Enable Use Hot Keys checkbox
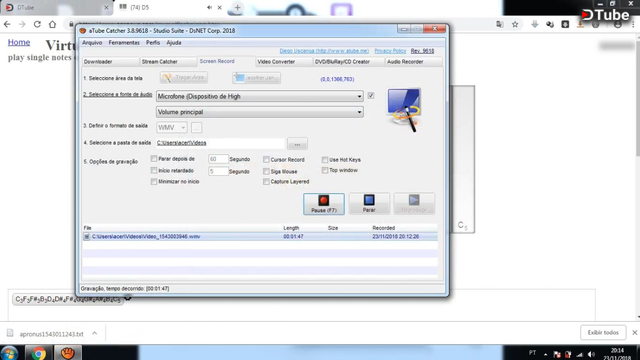 [x=325, y=160]
